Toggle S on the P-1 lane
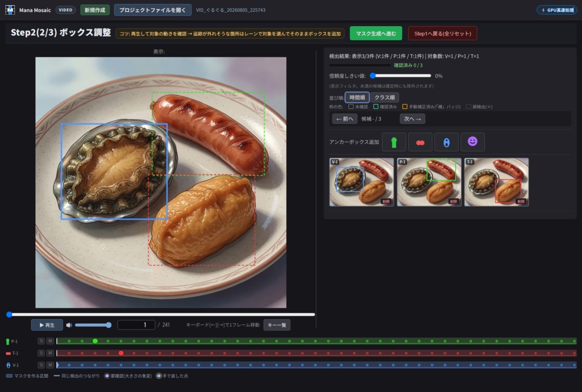The image size is (582, 392). (41, 341)
